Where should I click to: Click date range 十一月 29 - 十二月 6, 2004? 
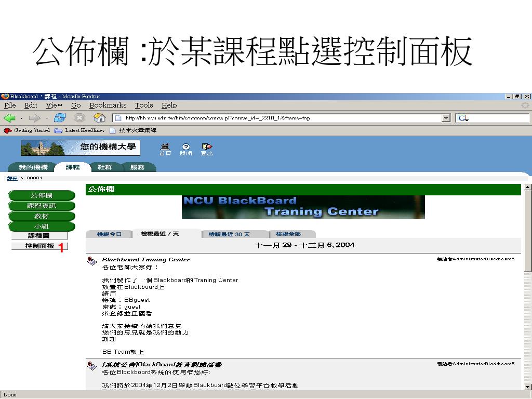pos(304,245)
